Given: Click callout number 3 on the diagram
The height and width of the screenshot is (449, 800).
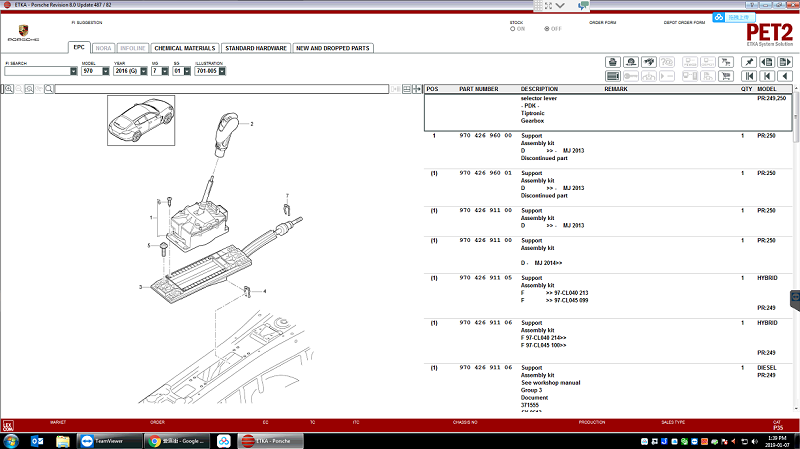Looking at the screenshot, I should pos(141,287).
